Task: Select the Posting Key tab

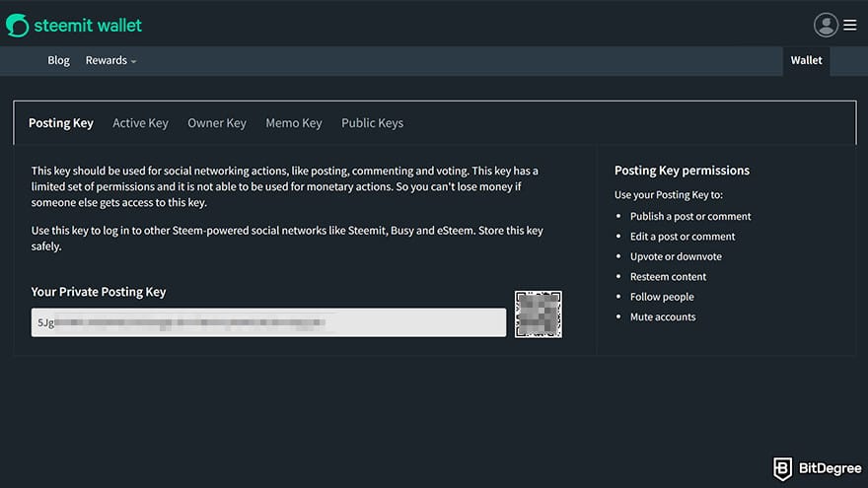Action: 61,123
